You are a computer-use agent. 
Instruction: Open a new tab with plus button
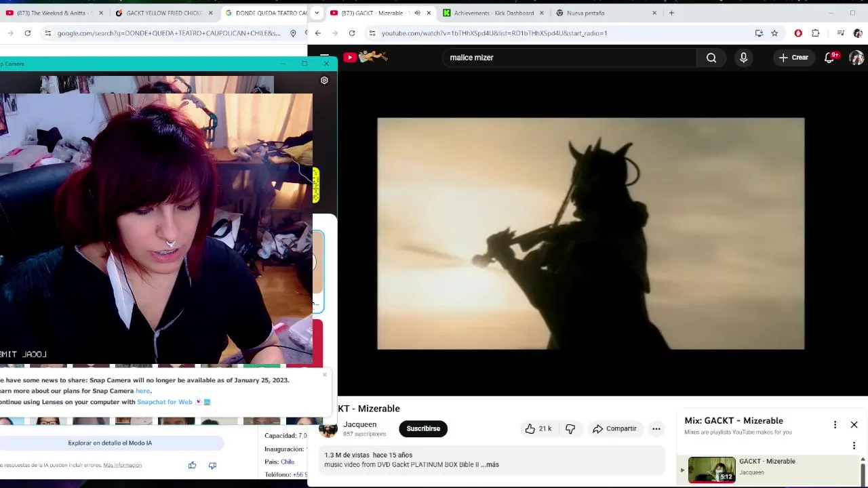pos(671,13)
